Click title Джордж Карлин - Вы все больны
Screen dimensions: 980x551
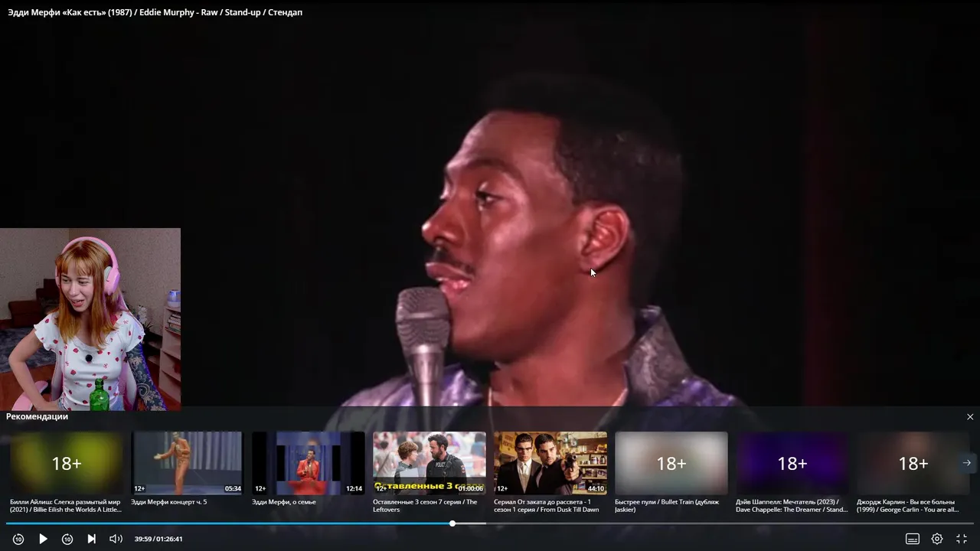908,506
